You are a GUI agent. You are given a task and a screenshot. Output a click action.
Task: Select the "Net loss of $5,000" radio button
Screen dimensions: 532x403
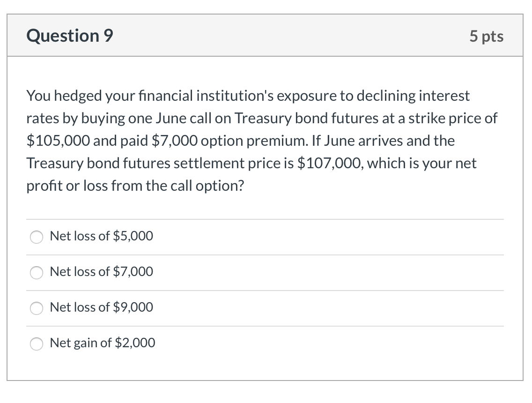pos(37,237)
